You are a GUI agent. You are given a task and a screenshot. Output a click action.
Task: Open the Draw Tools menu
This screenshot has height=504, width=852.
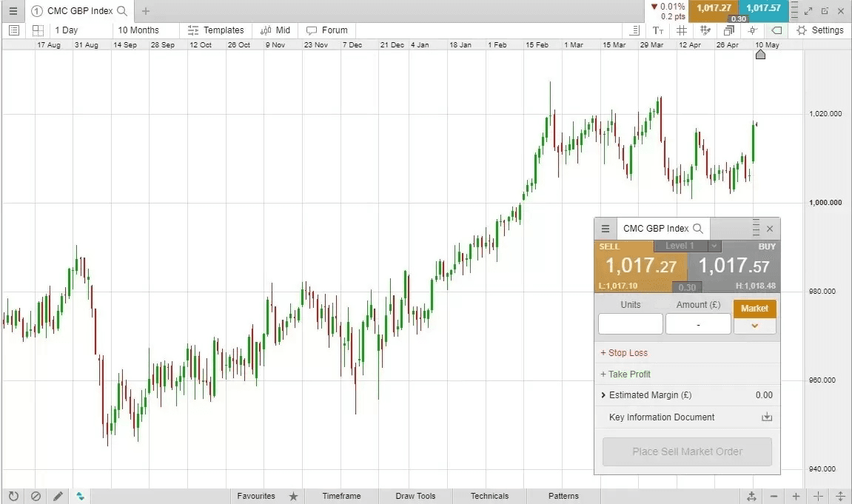coord(415,496)
